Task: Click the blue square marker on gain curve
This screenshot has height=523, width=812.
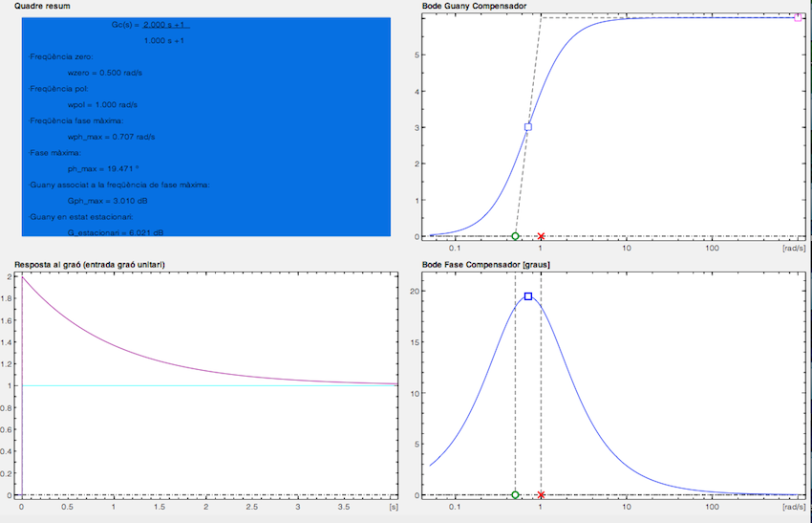Action: (x=527, y=126)
